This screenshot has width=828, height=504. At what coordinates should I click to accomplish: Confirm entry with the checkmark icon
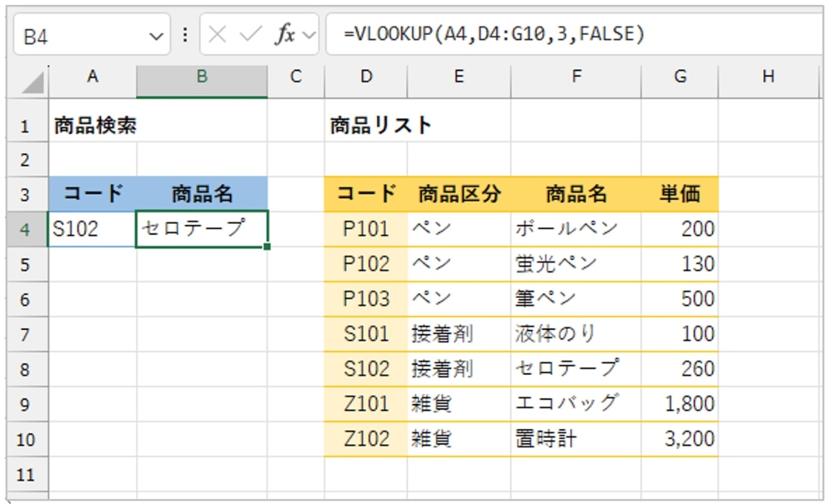(x=250, y=34)
